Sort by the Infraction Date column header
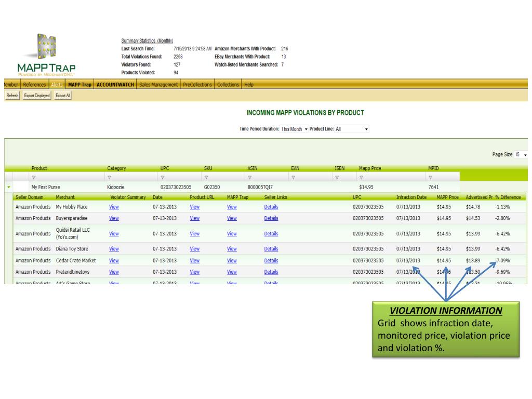 coord(411,197)
